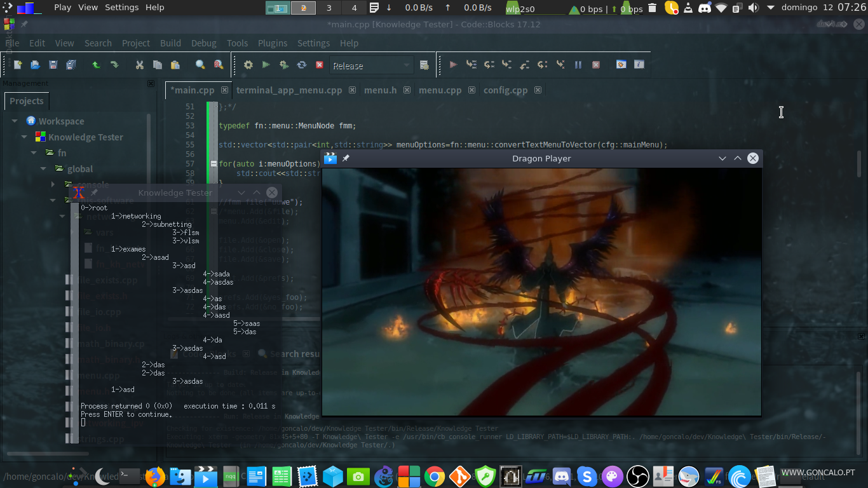Viewport: 868px width, 488px height.
Task: Run the program with green play icon
Action: coord(266,65)
